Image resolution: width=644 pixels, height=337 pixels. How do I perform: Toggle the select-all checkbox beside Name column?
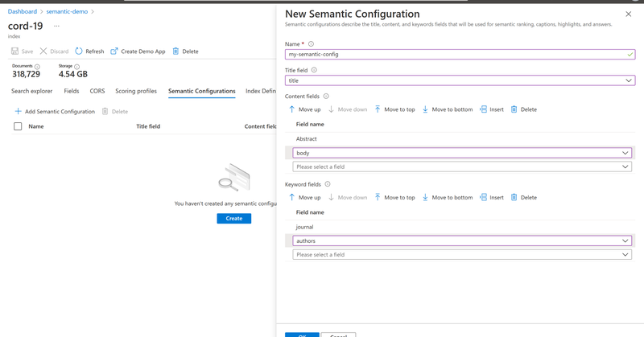18,126
